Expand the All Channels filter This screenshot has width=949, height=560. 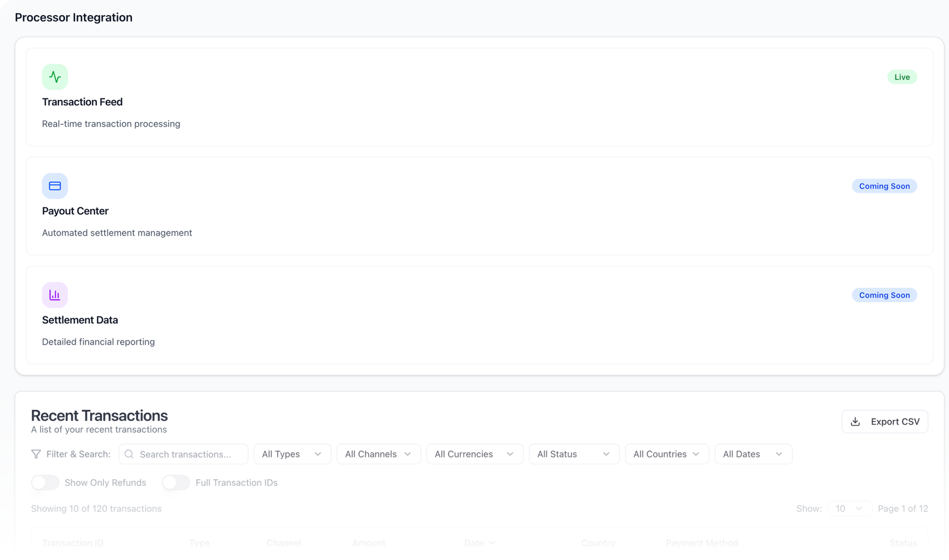coord(378,454)
